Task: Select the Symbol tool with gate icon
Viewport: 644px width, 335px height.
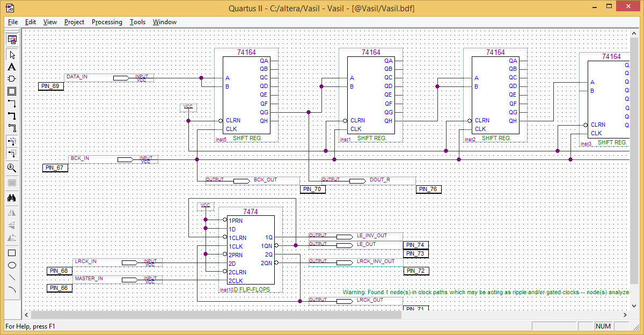Action: click(12, 79)
